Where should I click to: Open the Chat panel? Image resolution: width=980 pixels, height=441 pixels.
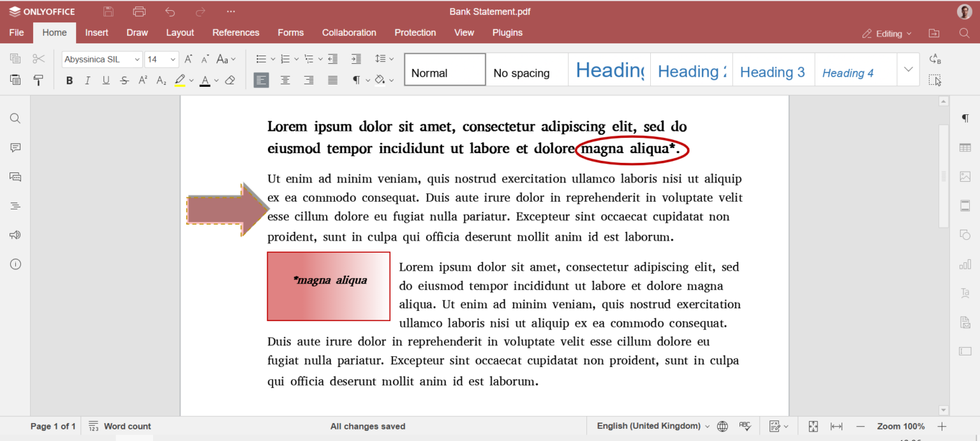15,177
